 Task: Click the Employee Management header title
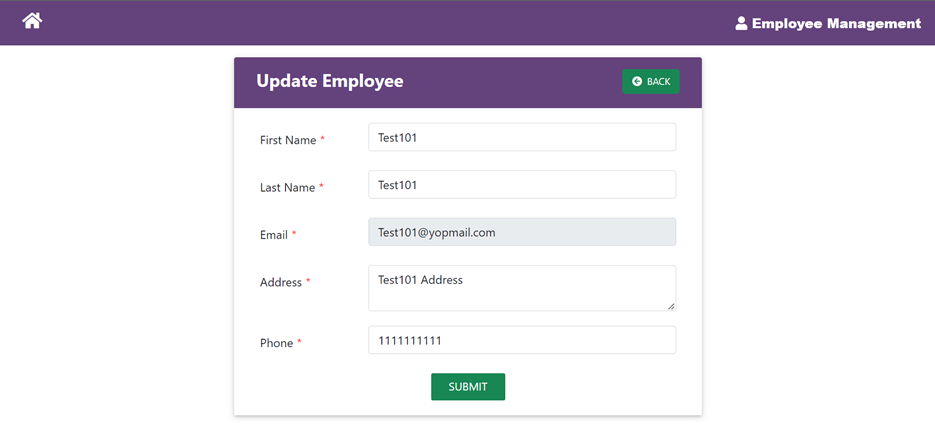[836, 23]
